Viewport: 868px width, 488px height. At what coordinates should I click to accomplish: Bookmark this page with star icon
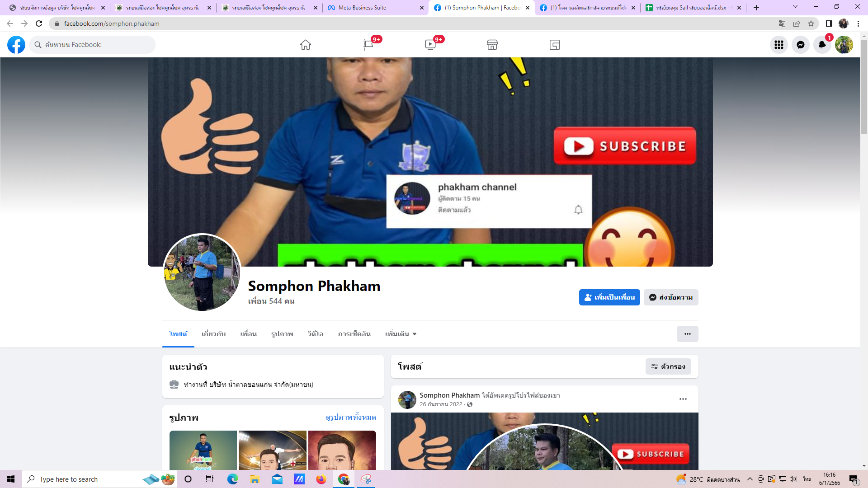click(x=811, y=23)
